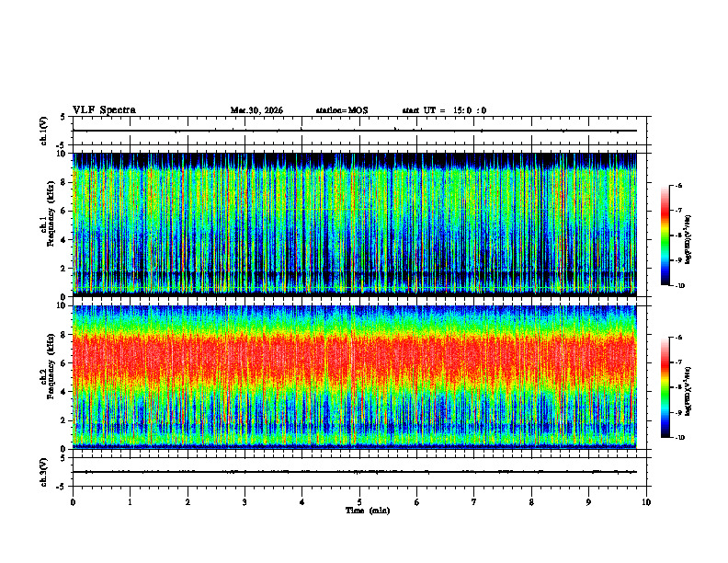The image size is (728, 563).
Task: Click time axis tick label "5"
Action: (359, 502)
